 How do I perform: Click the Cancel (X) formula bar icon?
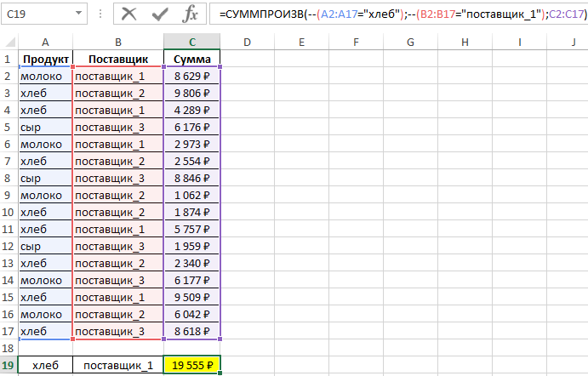pyautogui.click(x=129, y=14)
